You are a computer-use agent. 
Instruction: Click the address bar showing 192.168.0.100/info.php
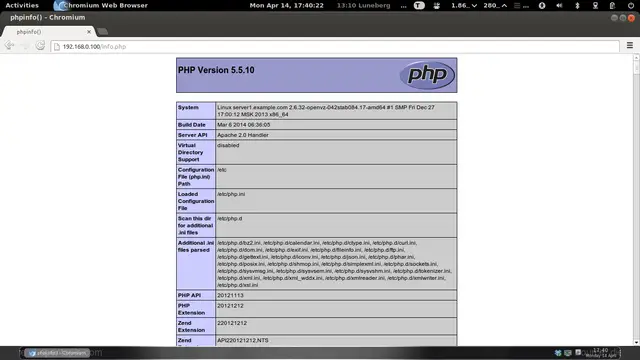(x=335, y=47)
